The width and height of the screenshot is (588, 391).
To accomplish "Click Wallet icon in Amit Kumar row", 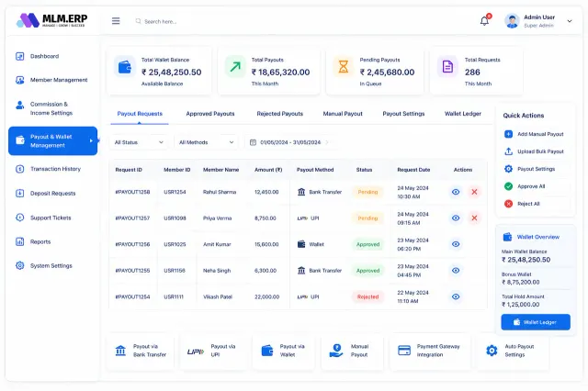I will 301,244.
